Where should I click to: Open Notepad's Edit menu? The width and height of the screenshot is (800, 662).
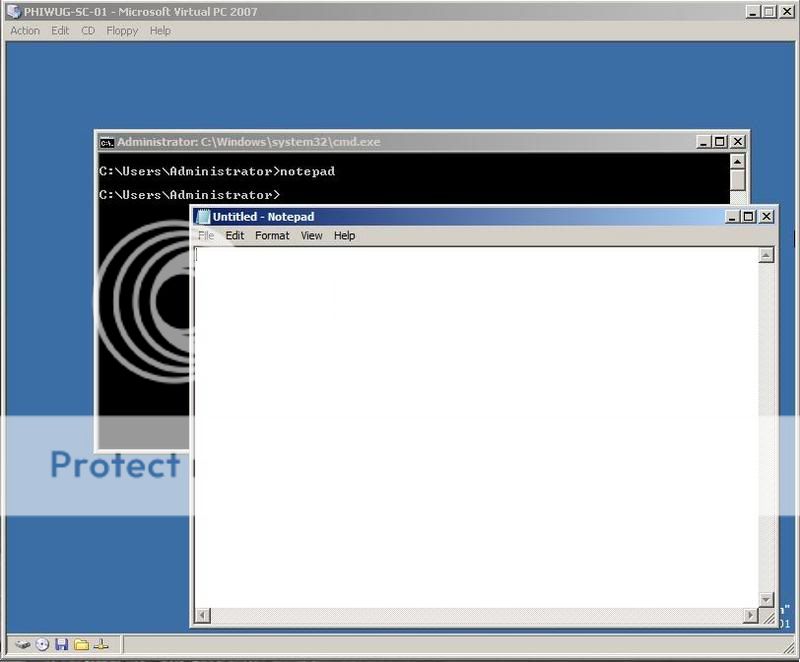pos(234,236)
